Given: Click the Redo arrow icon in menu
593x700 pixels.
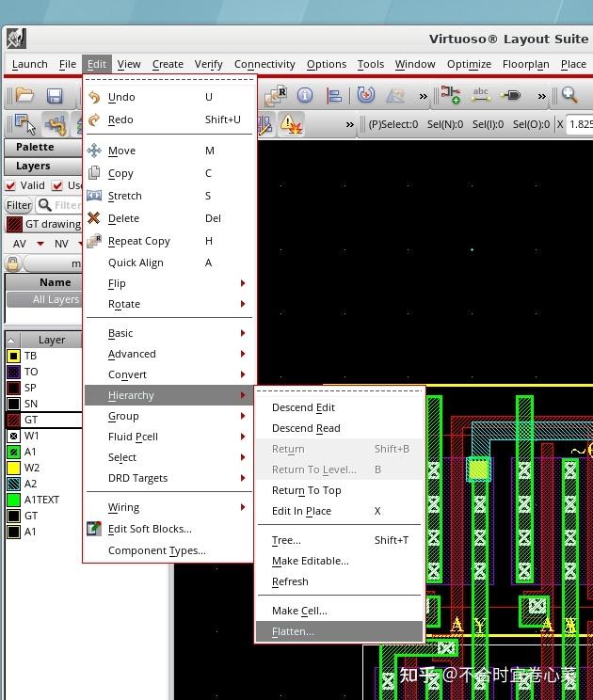Looking at the screenshot, I should pyautogui.click(x=94, y=119).
